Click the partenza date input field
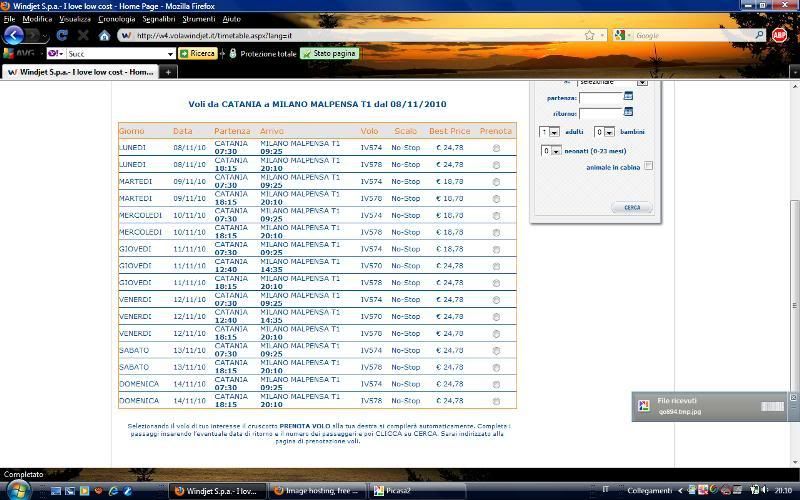The height and width of the screenshot is (500, 800). [x=601, y=97]
